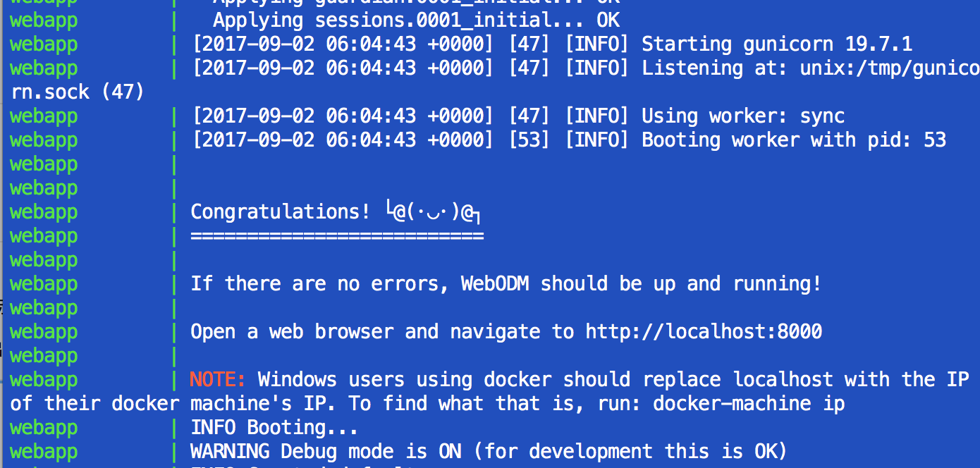This screenshot has width=980, height=468.
Task: Click the "docker-machine ip" command text
Action: [x=749, y=404]
